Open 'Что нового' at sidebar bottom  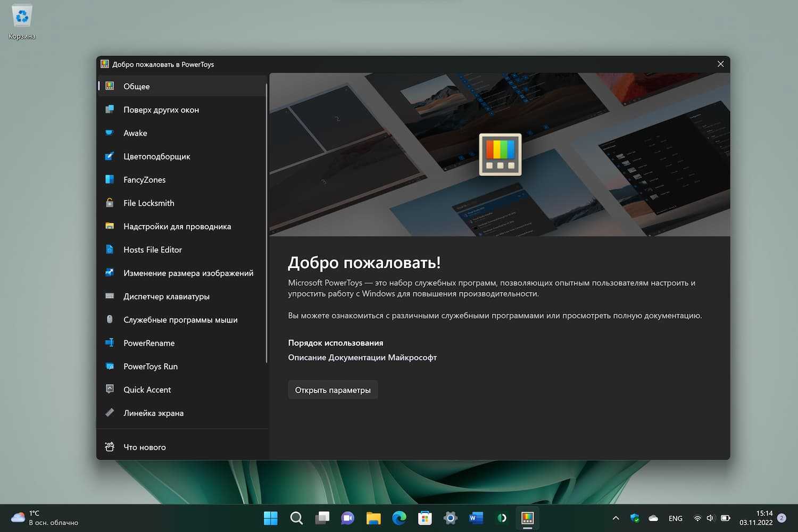tap(144, 447)
